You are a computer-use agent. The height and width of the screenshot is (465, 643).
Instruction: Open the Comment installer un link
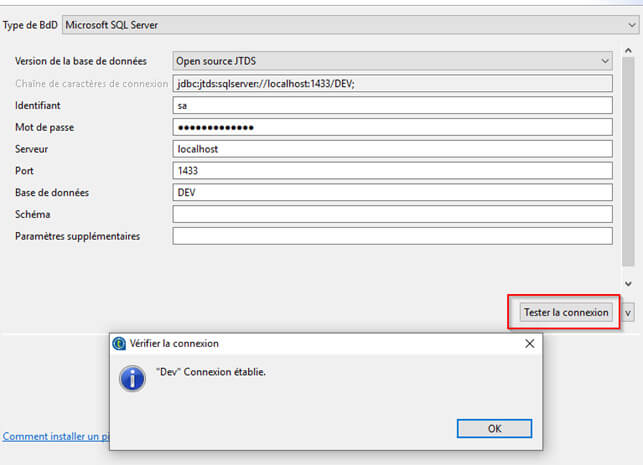pos(56,436)
